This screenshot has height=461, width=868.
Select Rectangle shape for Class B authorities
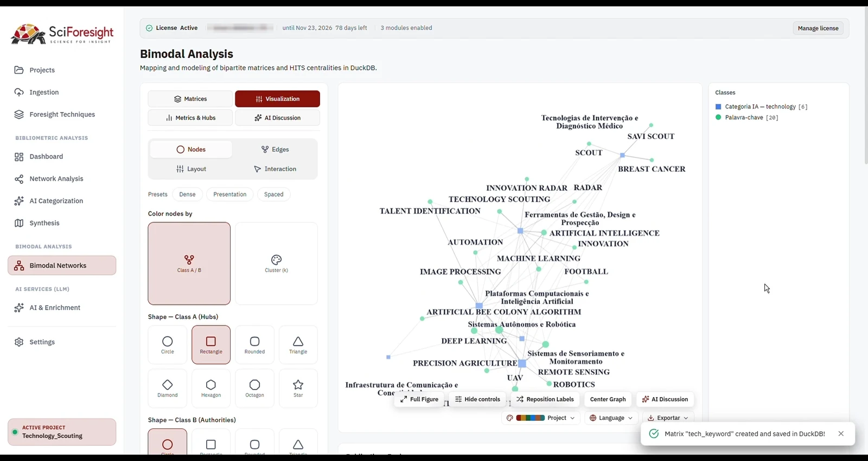point(211,443)
